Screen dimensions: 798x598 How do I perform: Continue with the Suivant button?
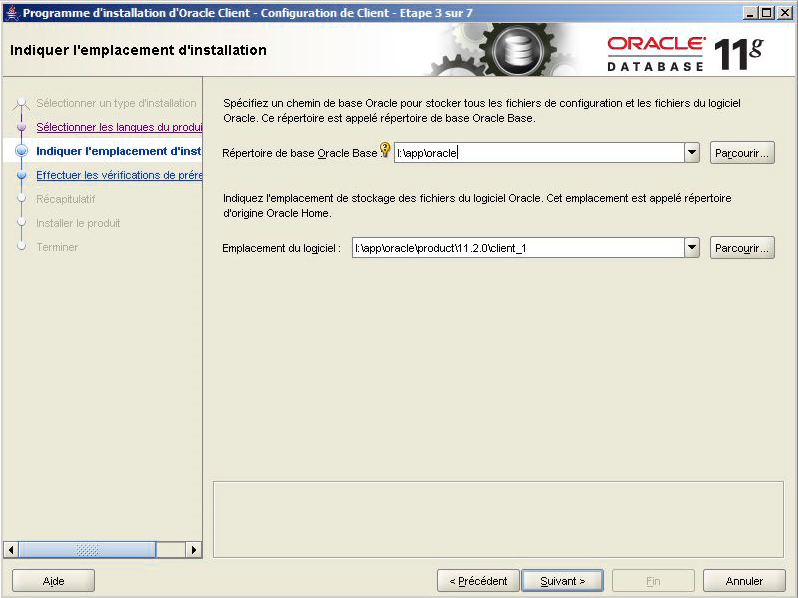click(x=563, y=581)
